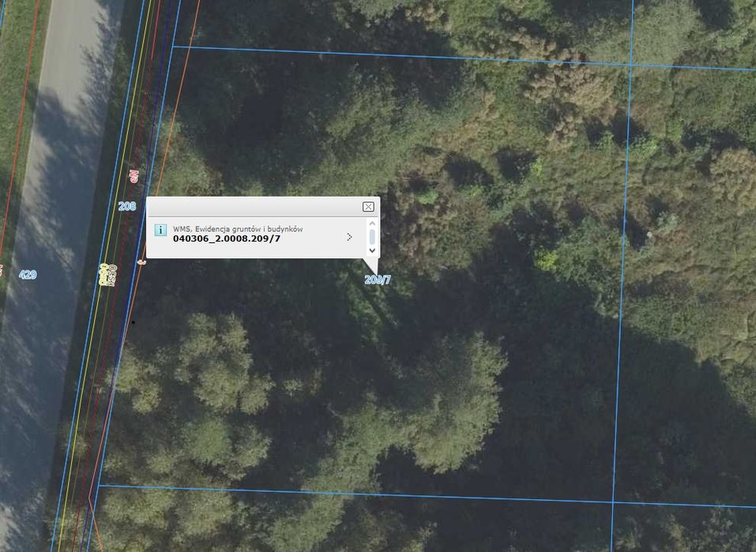Click 'WMS, Ewidencja gruntów i budynków' label
756x552 pixels.
(x=238, y=229)
